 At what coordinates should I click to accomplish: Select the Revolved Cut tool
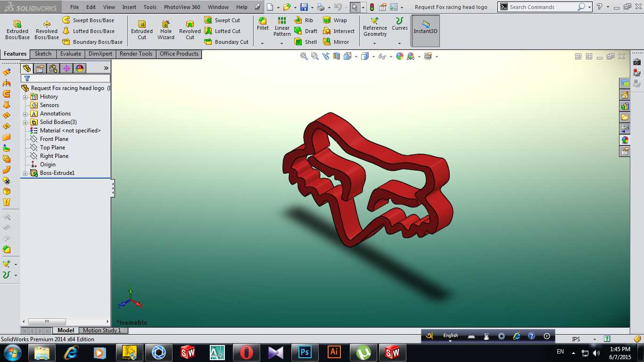point(190,30)
